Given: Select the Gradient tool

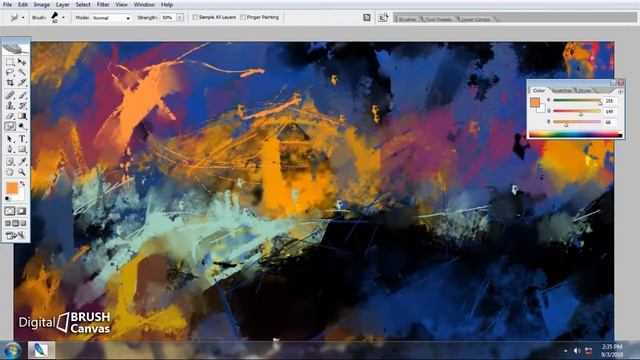Looking at the screenshot, I should (22, 116).
